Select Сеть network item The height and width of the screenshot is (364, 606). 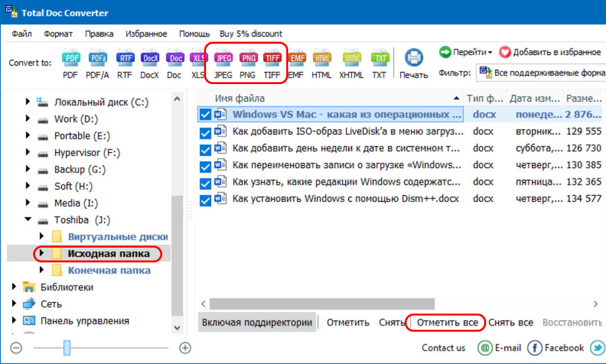coord(51,304)
